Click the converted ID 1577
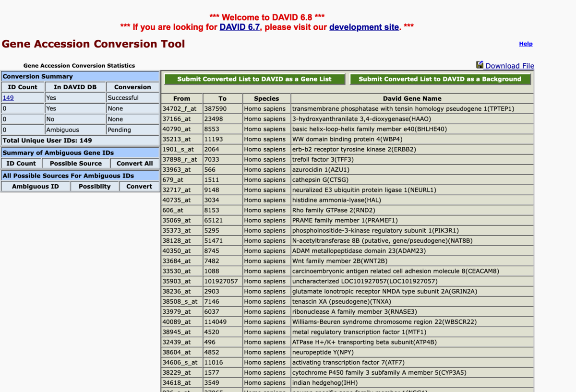 click(x=212, y=373)
